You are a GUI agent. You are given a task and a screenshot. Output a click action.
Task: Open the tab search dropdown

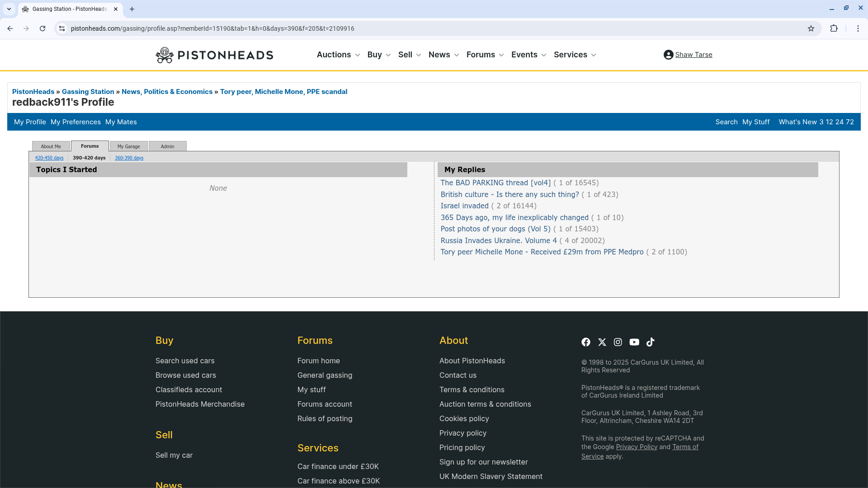coord(9,9)
